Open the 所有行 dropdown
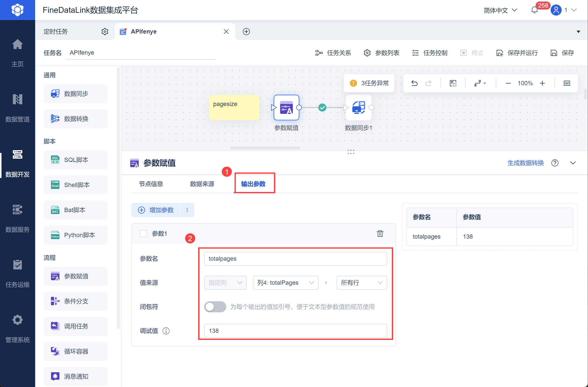This screenshot has height=387, width=588. (361, 283)
